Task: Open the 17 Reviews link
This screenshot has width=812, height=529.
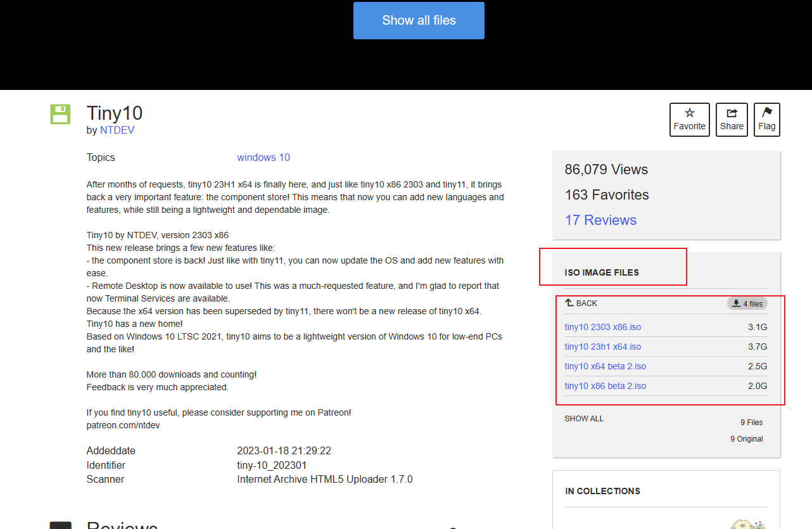Action: [x=600, y=220]
